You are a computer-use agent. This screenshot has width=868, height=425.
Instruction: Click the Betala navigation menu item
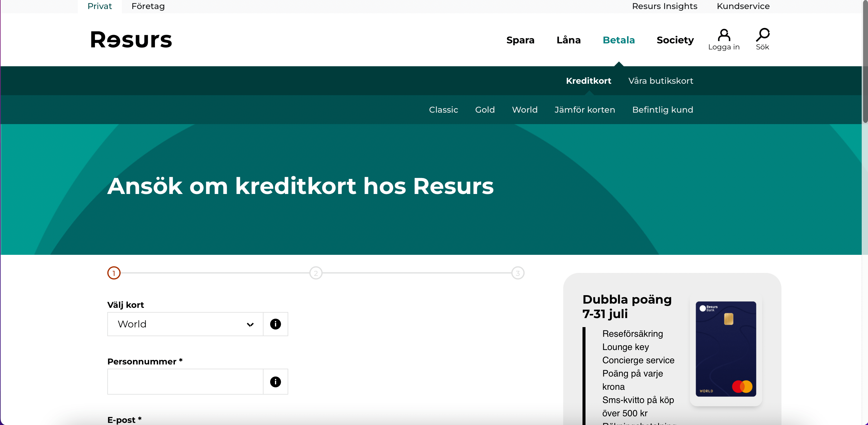tap(619, 39)
